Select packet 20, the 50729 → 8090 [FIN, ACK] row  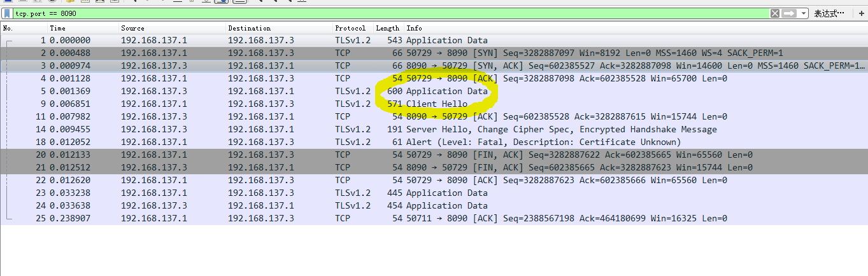pos(434,155)
